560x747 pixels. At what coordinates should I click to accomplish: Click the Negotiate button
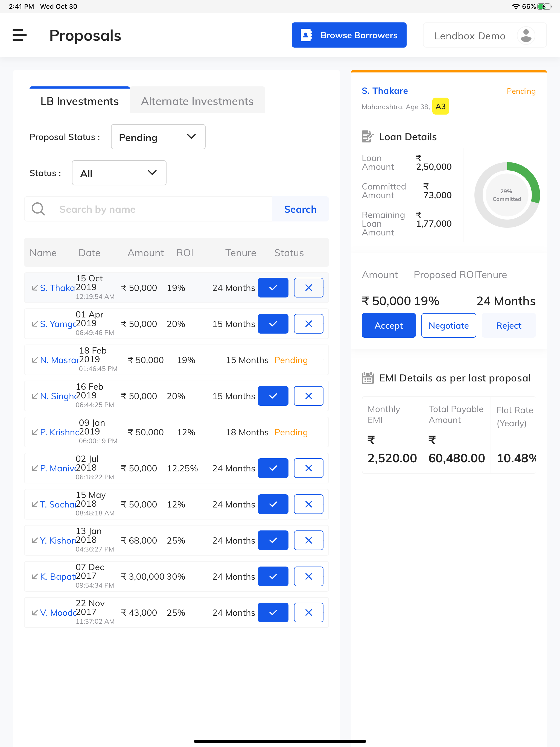[x=448, y=325]
